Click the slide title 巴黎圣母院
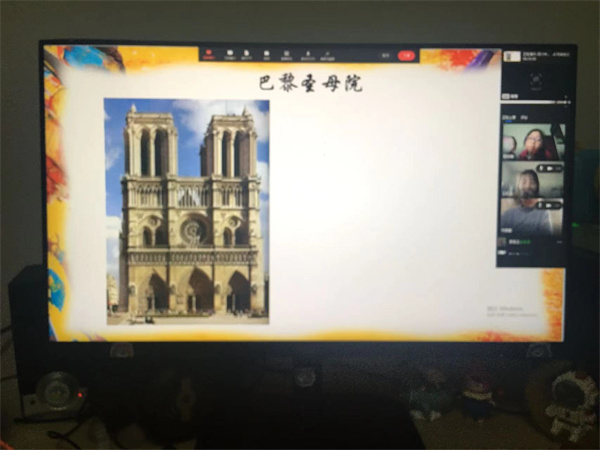 coord(310,83)
